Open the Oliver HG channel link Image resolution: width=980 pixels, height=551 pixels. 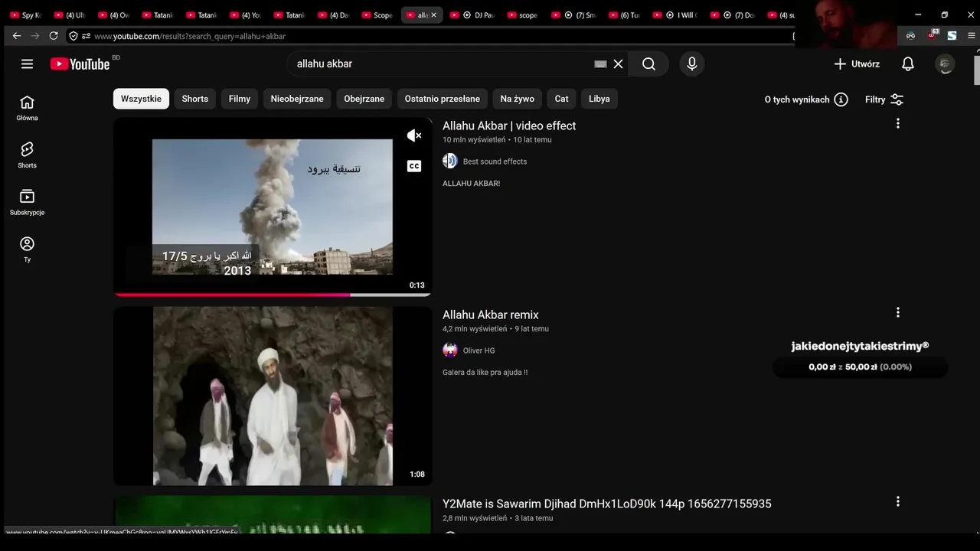479,350
